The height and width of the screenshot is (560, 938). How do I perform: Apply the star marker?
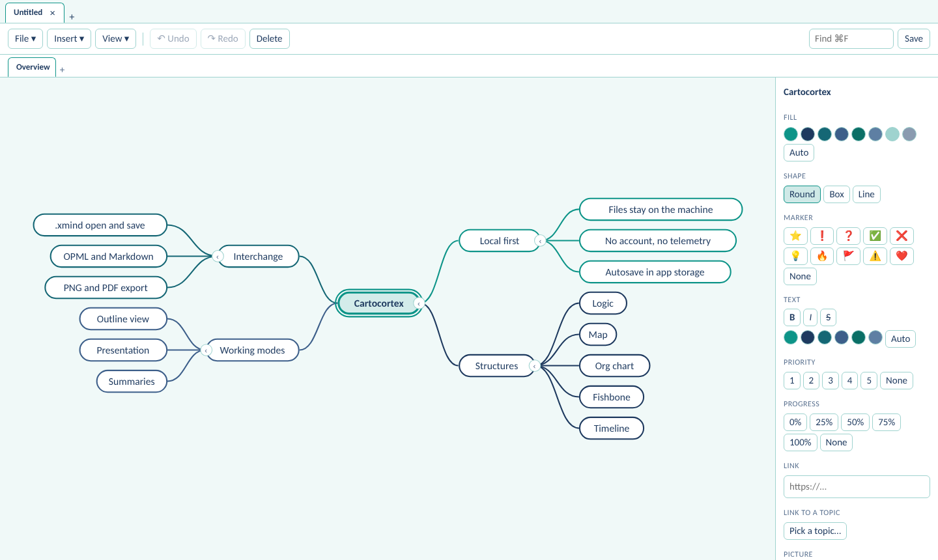[x=795, y=236]
